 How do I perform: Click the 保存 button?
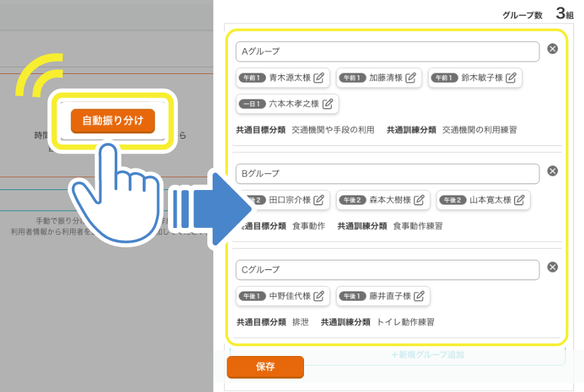[x=265, y=367]
